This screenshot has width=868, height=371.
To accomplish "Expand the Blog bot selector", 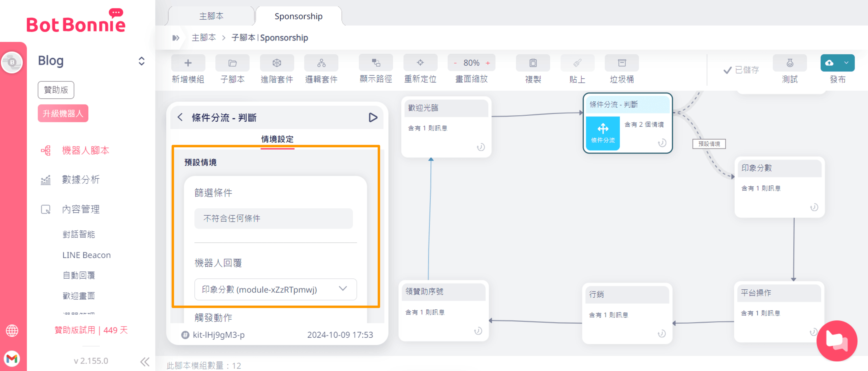I will tap(142, 61).
